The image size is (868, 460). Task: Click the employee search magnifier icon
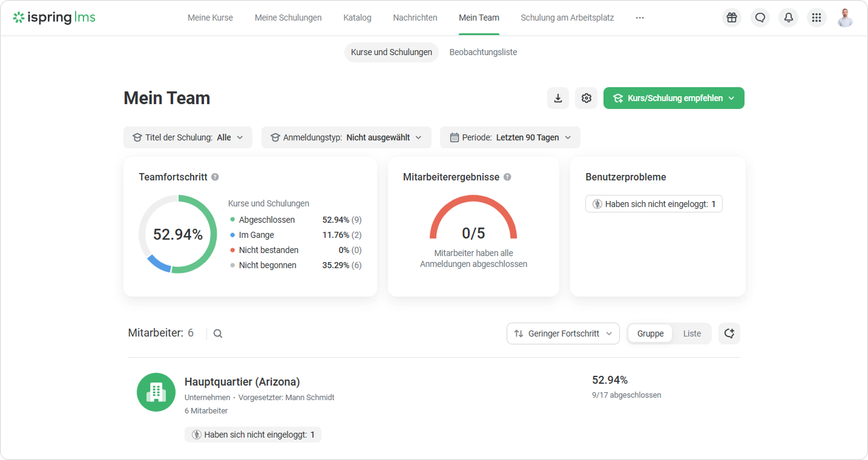[x=218, y=333]
